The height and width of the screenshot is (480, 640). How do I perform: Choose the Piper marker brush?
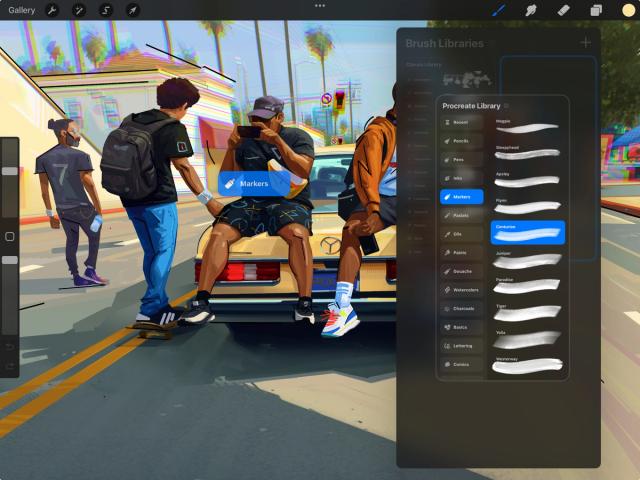coord(528,207)
